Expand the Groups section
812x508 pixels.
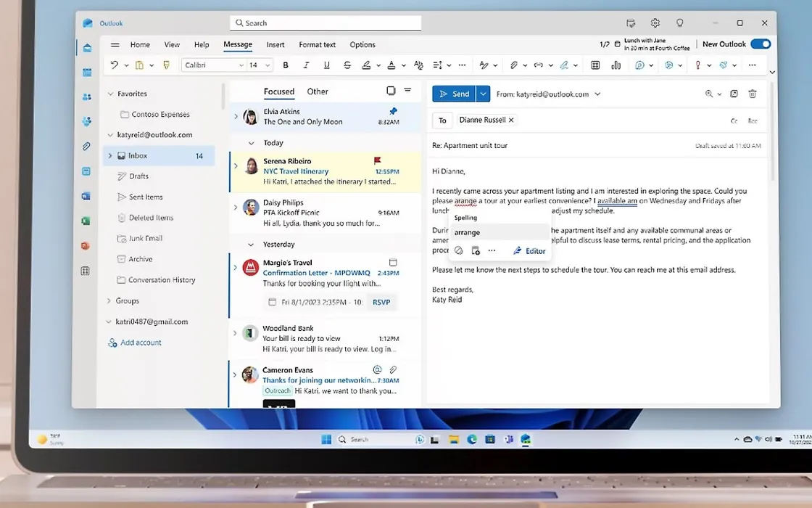109,300
